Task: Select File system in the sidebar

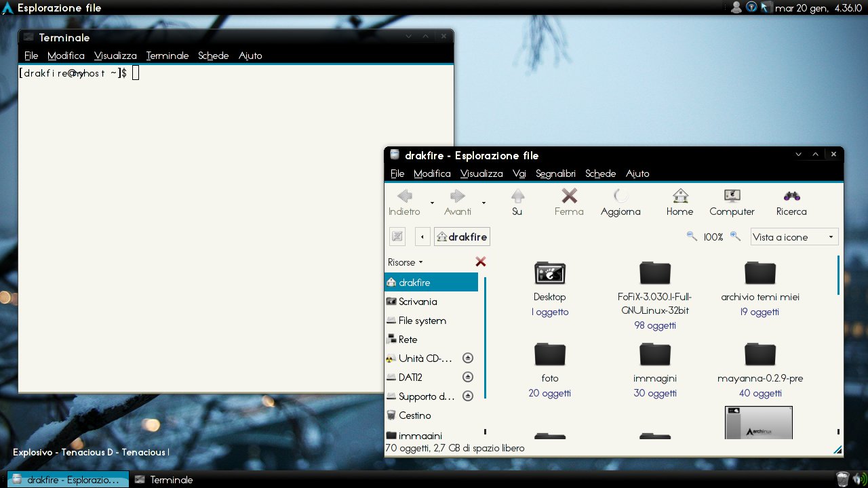Action: pyautogui.click(x=431, y=321)
